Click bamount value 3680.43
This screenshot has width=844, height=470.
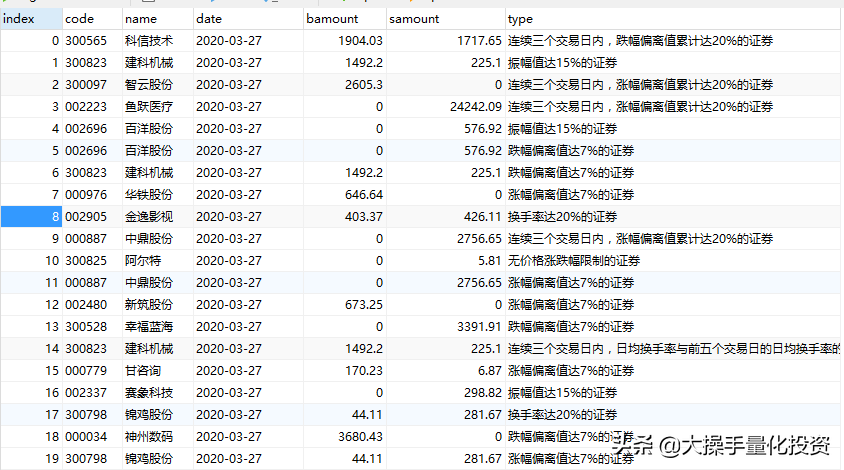(360, 437)
